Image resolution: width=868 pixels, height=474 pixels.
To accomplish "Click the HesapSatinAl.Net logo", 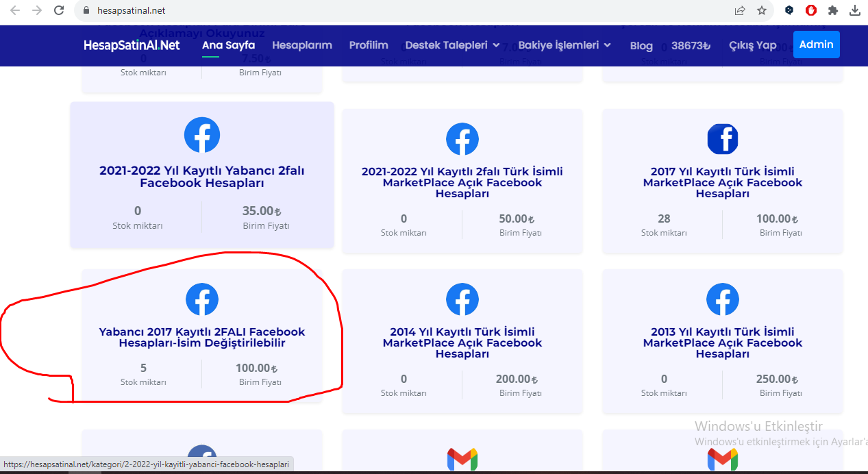I will point(132,45).
